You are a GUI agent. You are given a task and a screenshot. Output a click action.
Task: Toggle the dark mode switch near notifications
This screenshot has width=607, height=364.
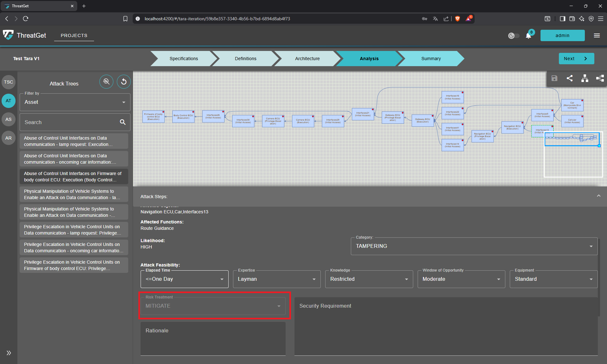513,35
